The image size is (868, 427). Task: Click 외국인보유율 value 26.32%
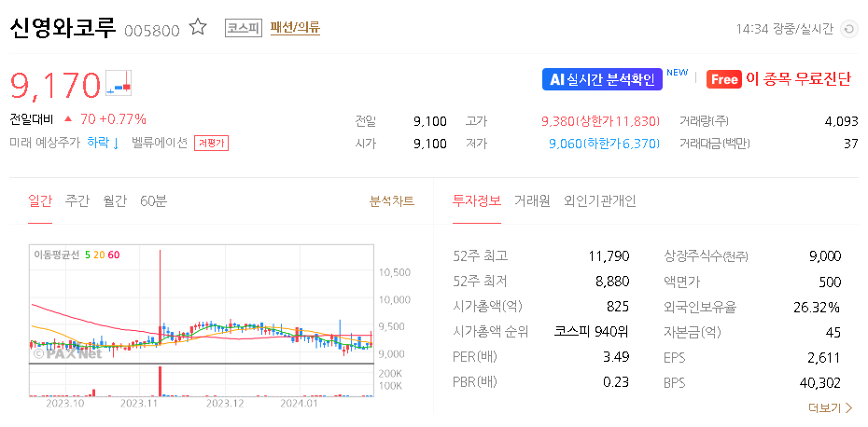tap(817, 307)
